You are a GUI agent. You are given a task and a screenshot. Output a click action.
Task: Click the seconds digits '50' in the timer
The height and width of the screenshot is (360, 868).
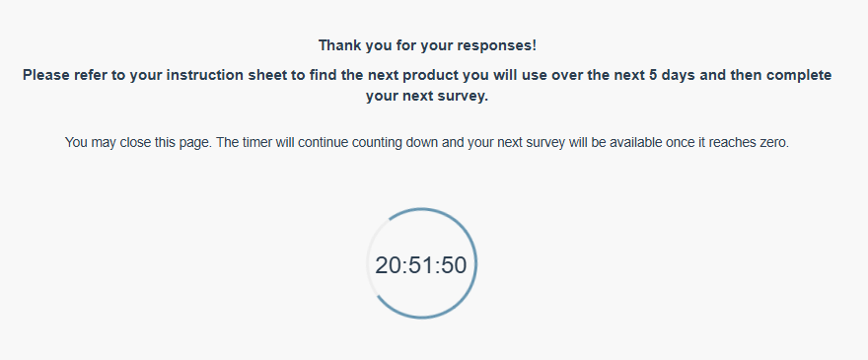(455, 265)
